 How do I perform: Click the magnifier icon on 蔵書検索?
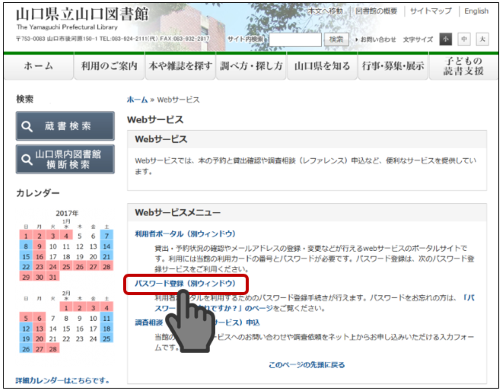[x=27, y=126]
